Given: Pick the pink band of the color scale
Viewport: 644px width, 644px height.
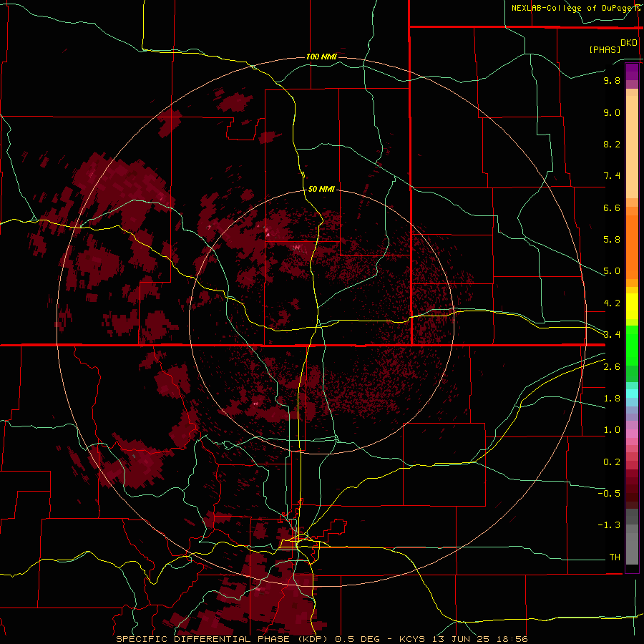Looking at the screenshot, I should 632,434.
